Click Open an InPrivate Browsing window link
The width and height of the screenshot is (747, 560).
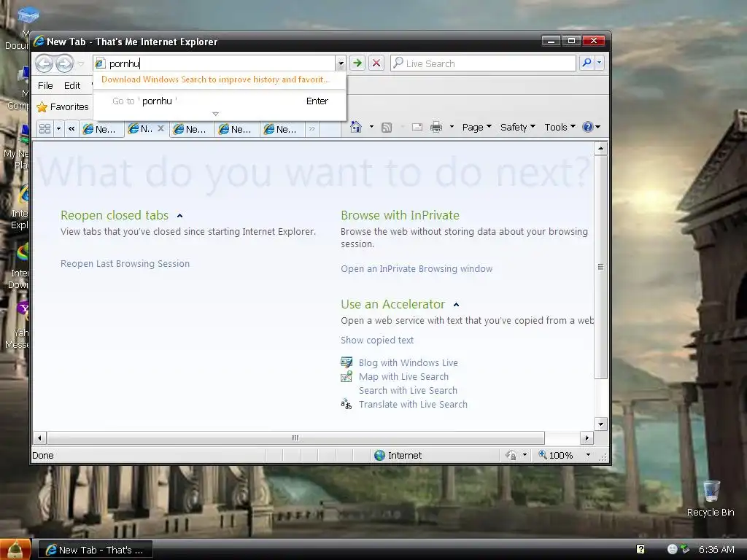click(417, 268)
